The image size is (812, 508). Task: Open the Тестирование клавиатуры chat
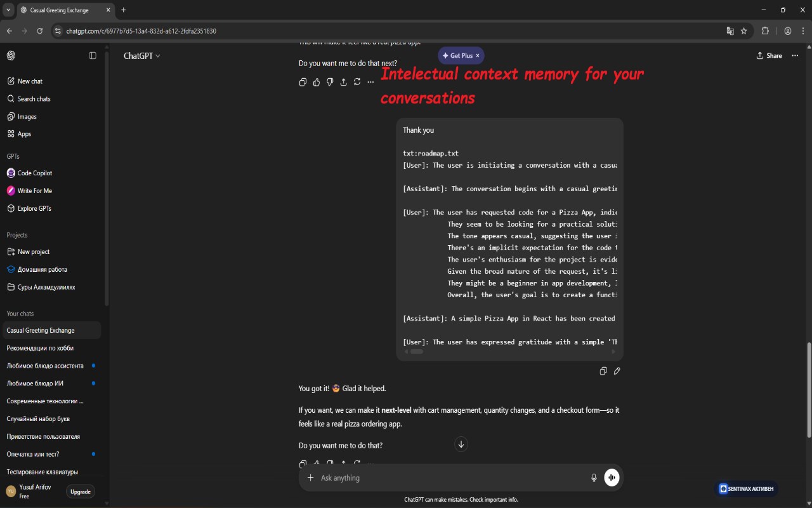[52, 472]
